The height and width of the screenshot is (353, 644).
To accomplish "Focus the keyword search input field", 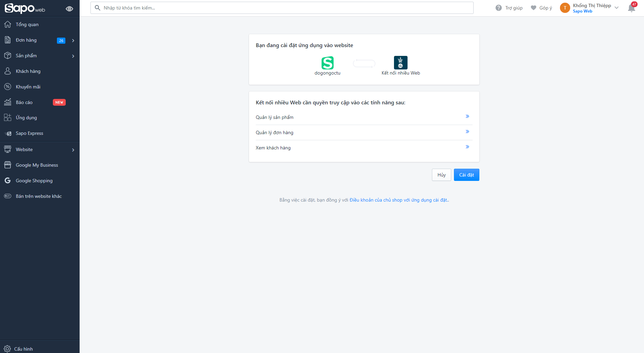I will pos(282,8).
